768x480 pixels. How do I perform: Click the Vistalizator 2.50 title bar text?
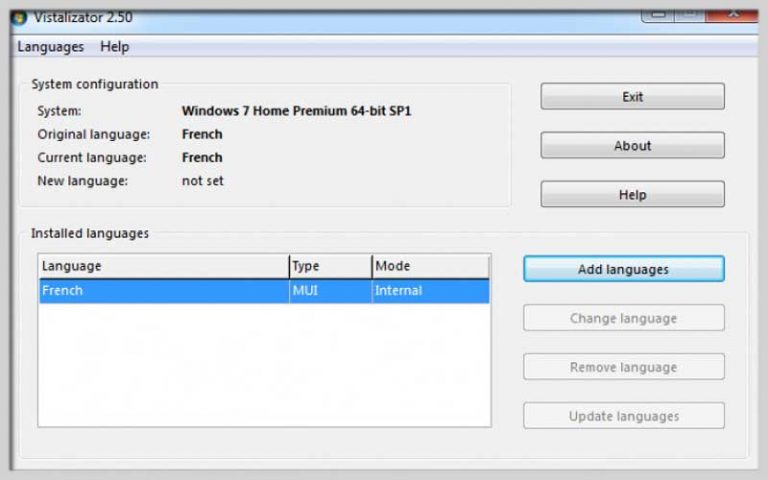tap(84, 17)
